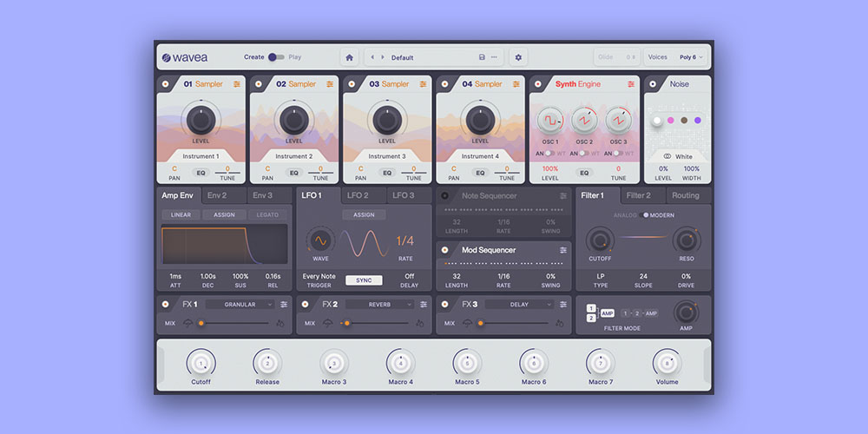The height and width of the screenshot is (434, 868).
Task: Open FX 3 settings sliders icon
Action: click(x=563, y=305)
